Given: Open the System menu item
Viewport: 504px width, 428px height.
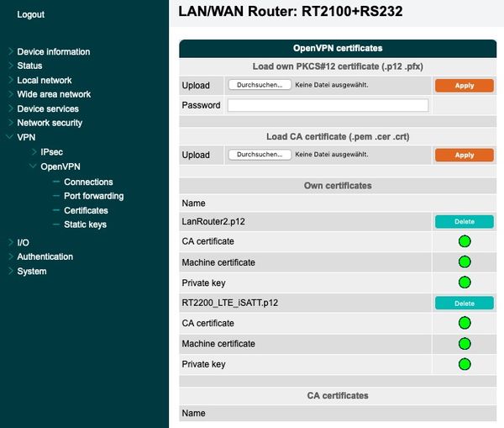Looking at the screenshot, I should click(x=32, y=272).
